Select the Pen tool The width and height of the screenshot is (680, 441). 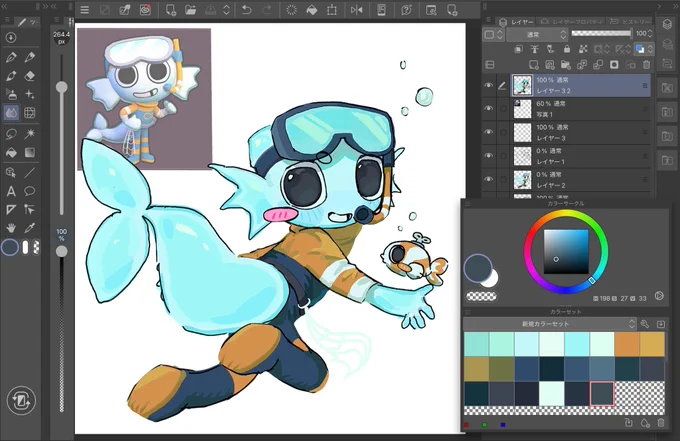pyautogui.click(x=11, y=57)
